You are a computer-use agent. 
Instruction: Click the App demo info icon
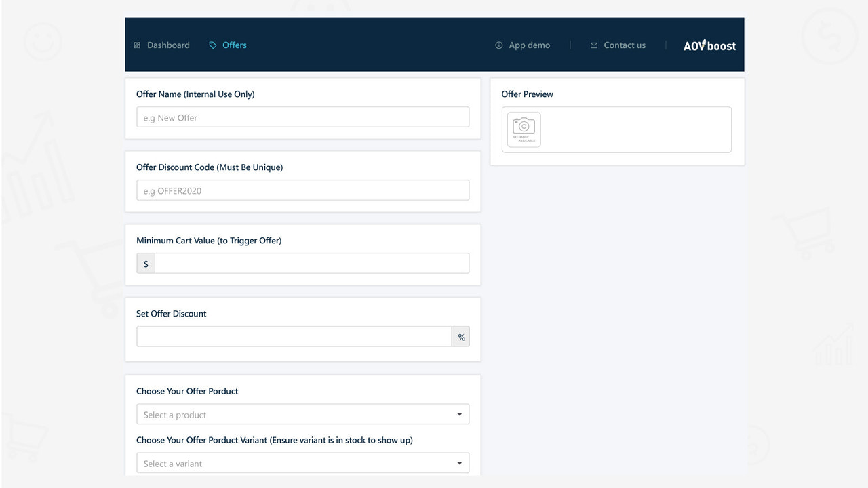coord(499,45)
